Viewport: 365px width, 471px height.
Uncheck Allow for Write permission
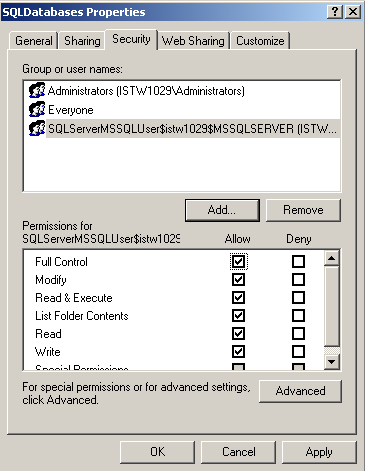tap(238, 351)
